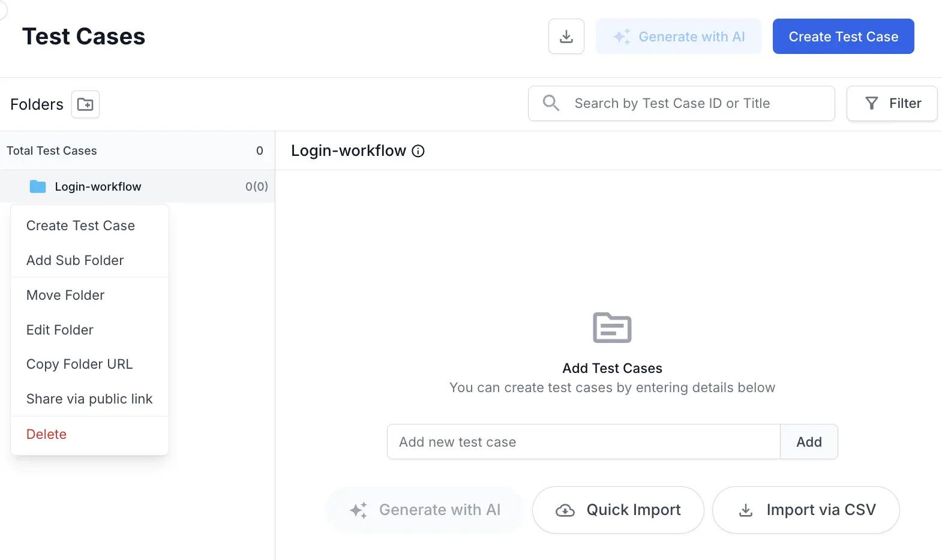Click the red Delete menu option
Image resolution: width=942 pixels, height=560 pixels.
tap(46, 434)
